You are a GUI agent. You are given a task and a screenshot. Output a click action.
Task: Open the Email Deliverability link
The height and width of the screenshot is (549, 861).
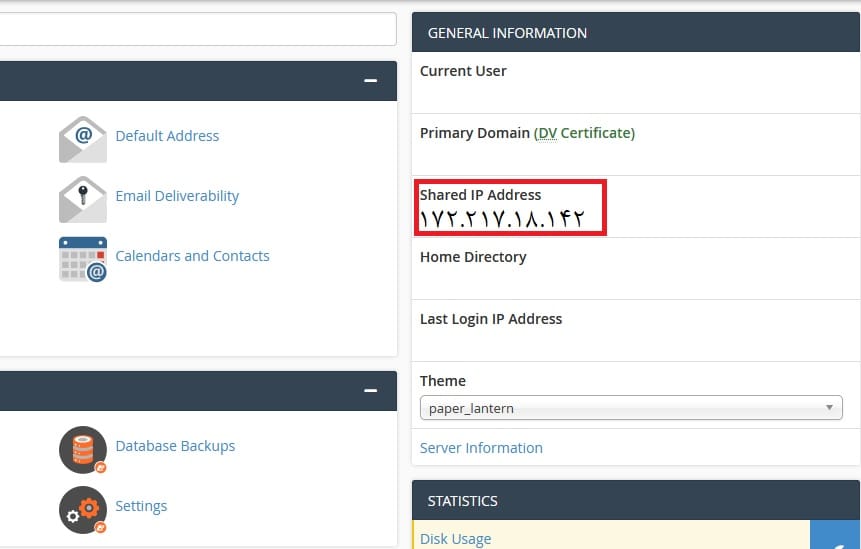coord(177,196)
